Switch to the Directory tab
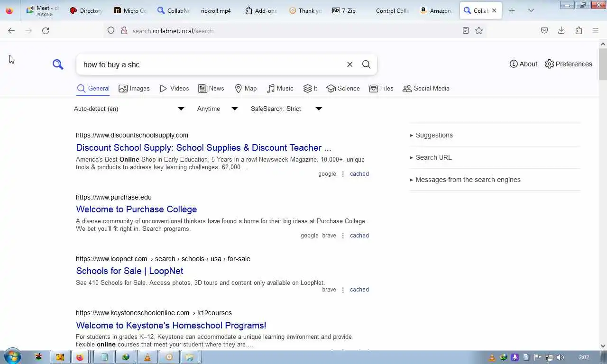Screen dimensions: 607x364 click(86, 10)
